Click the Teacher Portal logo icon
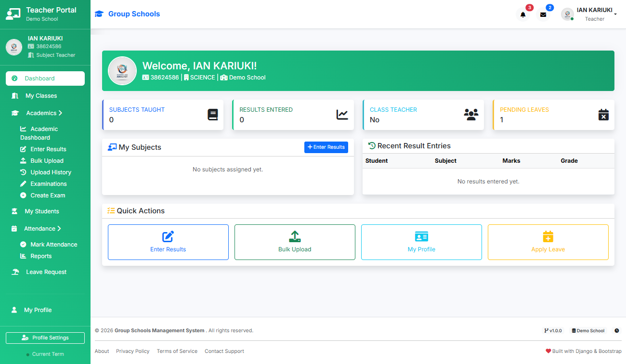626x364 pixels. pyautogui.click(x=13, y=14)
